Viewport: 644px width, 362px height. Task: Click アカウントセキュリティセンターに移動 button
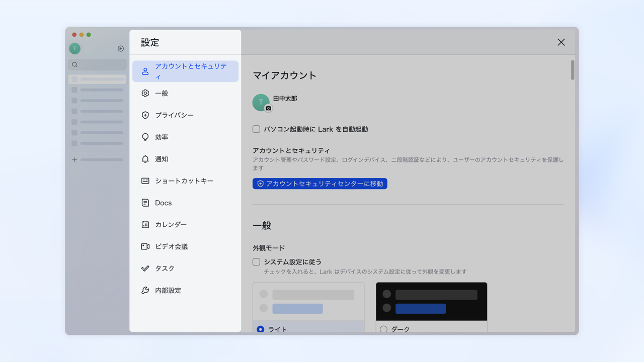tap(319, 184)
